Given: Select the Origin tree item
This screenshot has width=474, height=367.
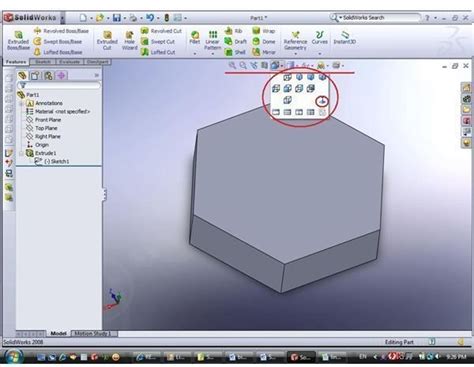Looking at the screenshot, I should pos(38,145).
